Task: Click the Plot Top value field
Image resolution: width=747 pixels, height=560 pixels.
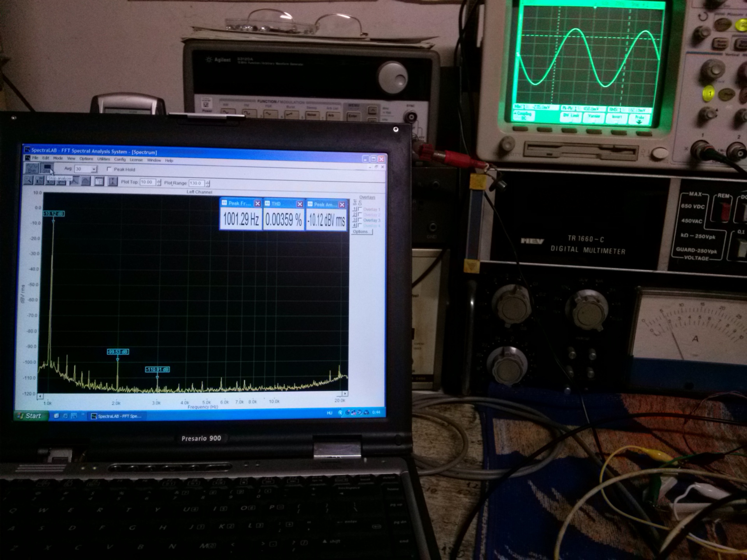Action: point(147,182)
